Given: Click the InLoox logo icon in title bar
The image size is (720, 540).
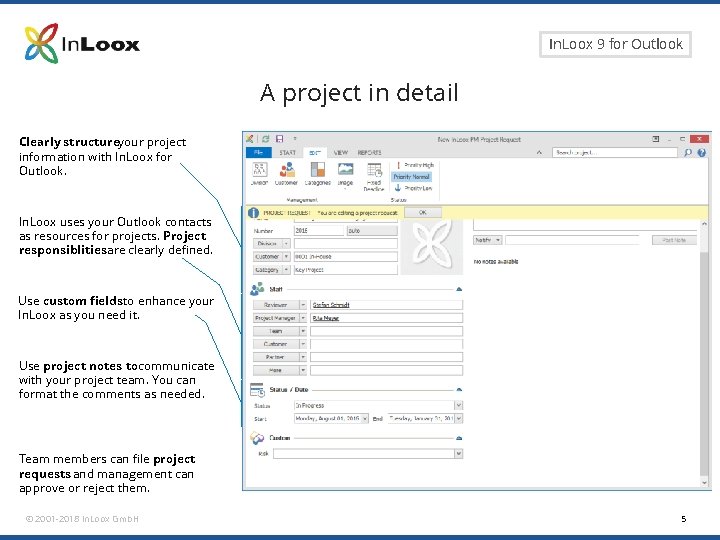Looking at the screenshot, I should (x=250, y=139).
